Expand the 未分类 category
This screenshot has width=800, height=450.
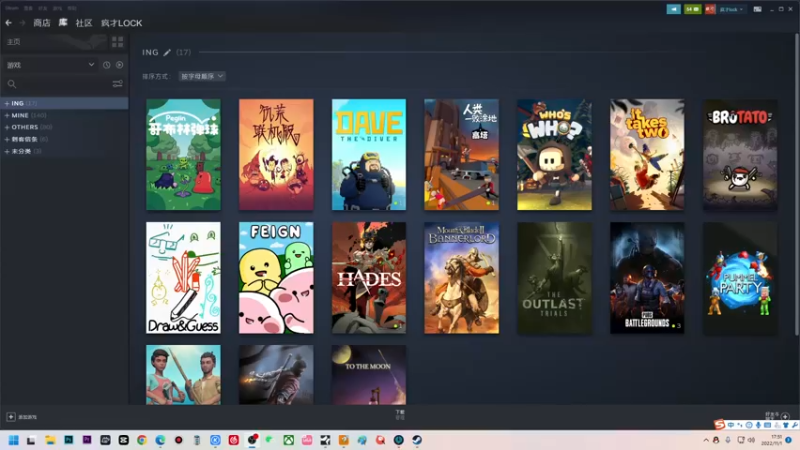click(x=7, y=151)
